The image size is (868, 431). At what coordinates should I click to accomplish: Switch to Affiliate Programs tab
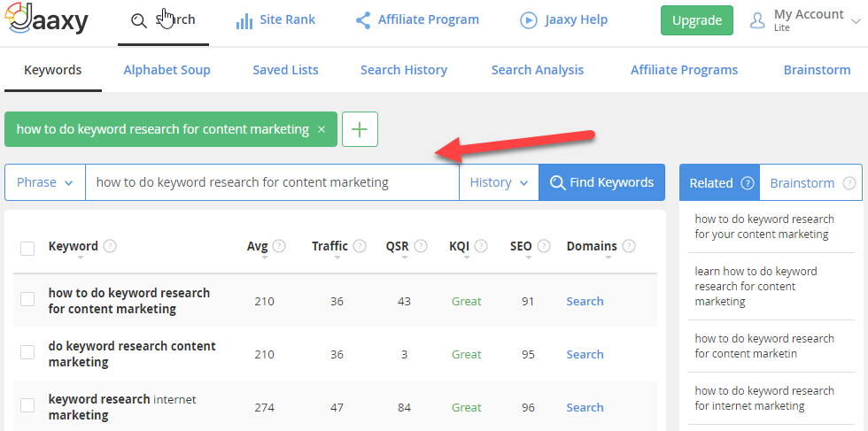click(684, 70)
